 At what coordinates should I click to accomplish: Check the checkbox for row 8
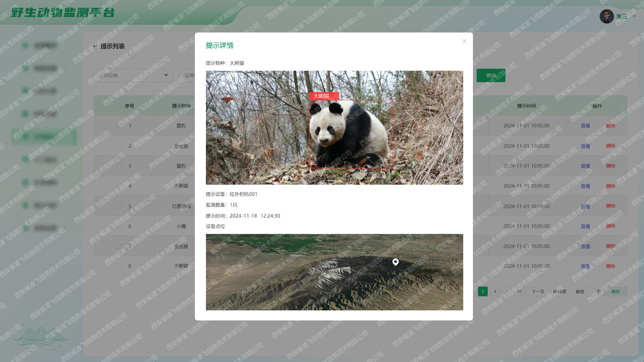tap(119, 266)
